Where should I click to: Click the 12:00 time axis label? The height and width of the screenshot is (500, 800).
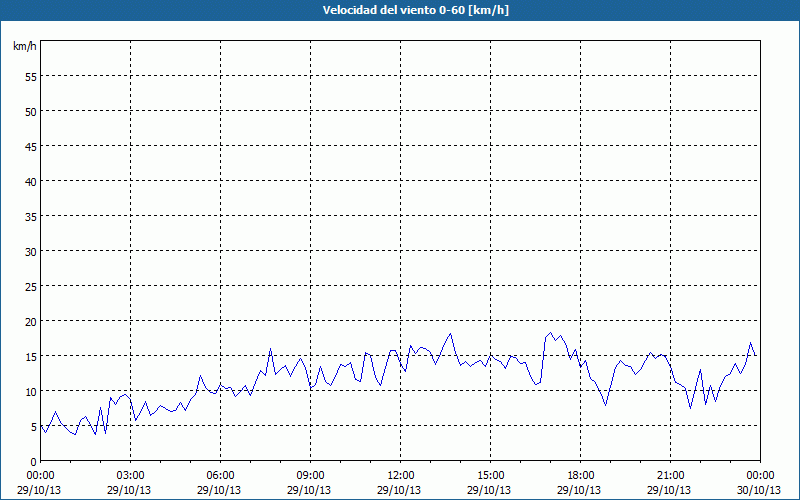(401, 476)
